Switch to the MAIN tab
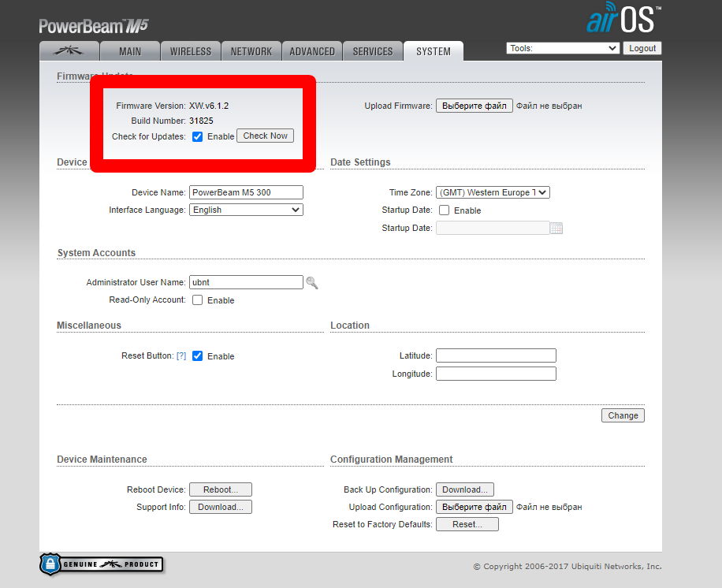Image resolution: width=722 pixels, height=588 pixels. [130, 51]
